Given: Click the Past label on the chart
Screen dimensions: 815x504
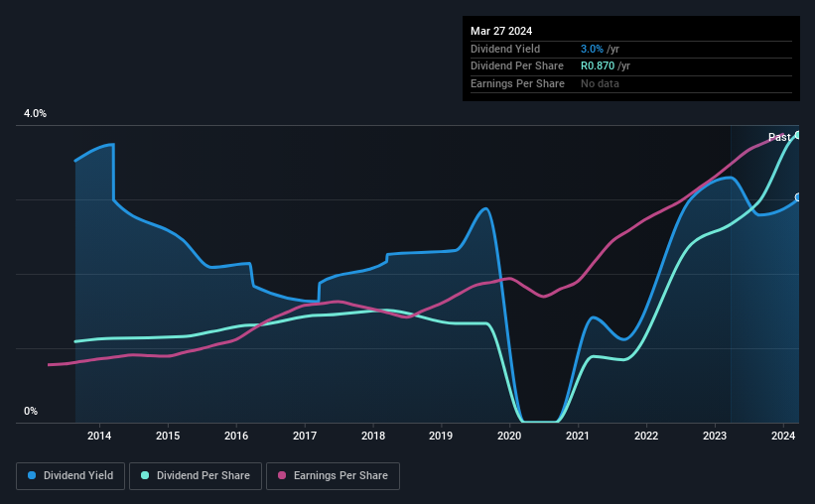Looking at the screenshot, I should point(779,137).
